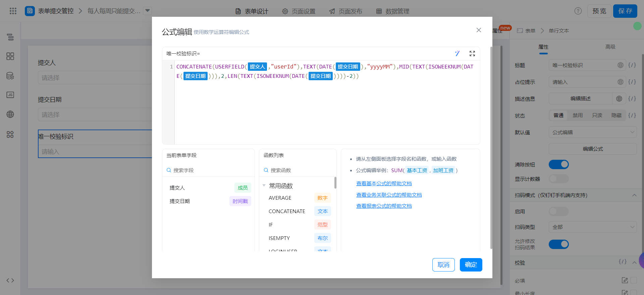Open 查看基本公式的帮助文档 link
The height and width of the screenshot is (295, 644).
[x=384, y=184]
